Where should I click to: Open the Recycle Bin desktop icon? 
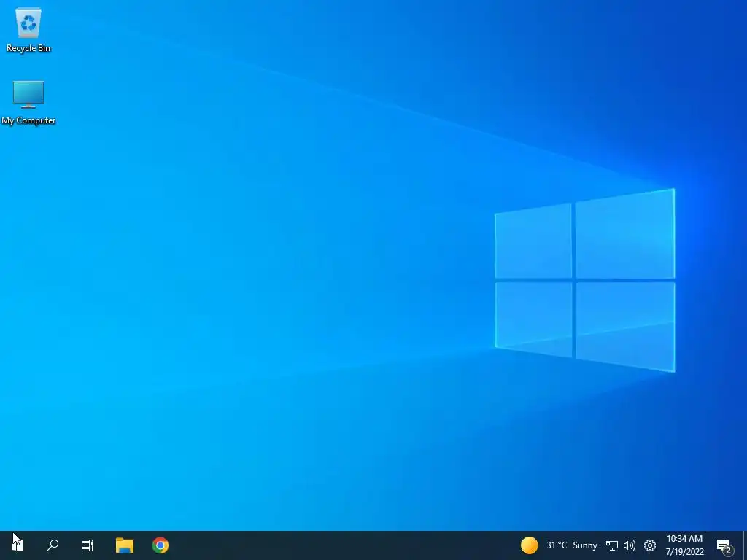tap(28, 31)
